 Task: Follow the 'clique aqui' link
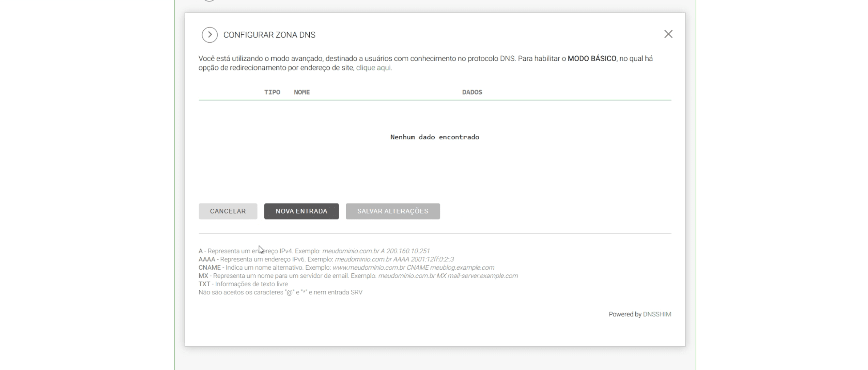[x=373, y=68]
